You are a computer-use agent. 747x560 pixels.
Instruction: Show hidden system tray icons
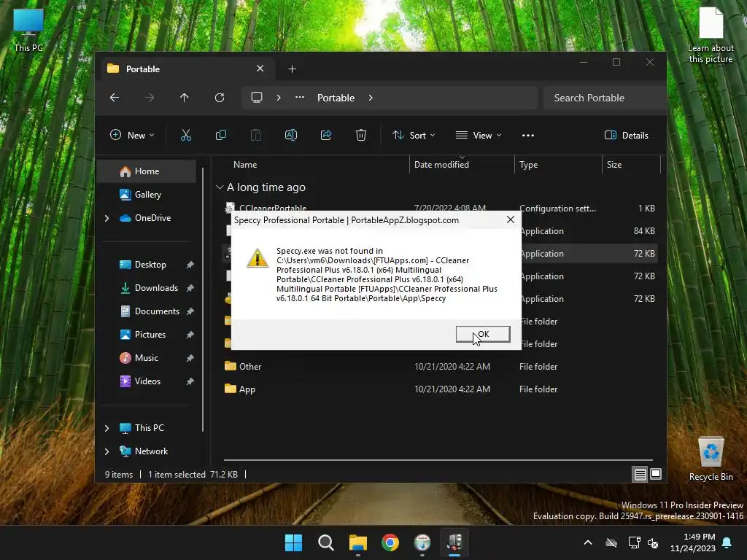pyautogui.click(x=588, y=542)
